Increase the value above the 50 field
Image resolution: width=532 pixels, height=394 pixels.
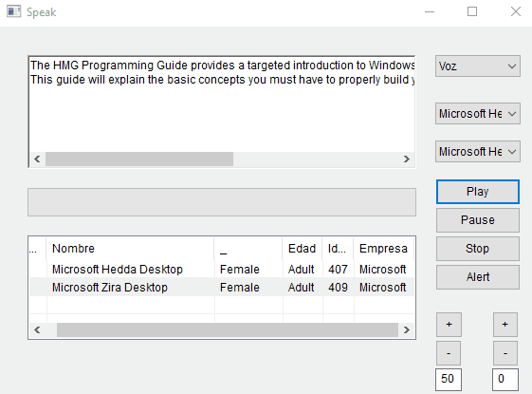coord(449,325)
